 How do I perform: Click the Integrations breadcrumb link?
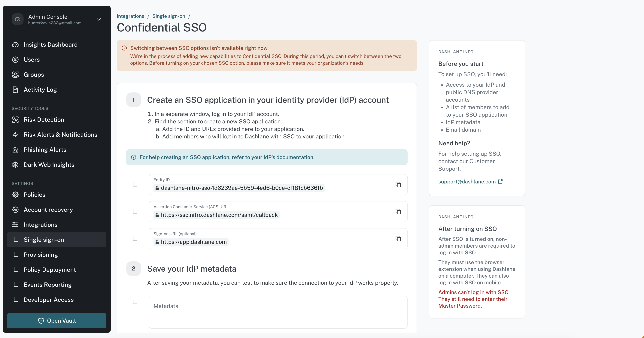pyautogui.click(x=130, y=16)
